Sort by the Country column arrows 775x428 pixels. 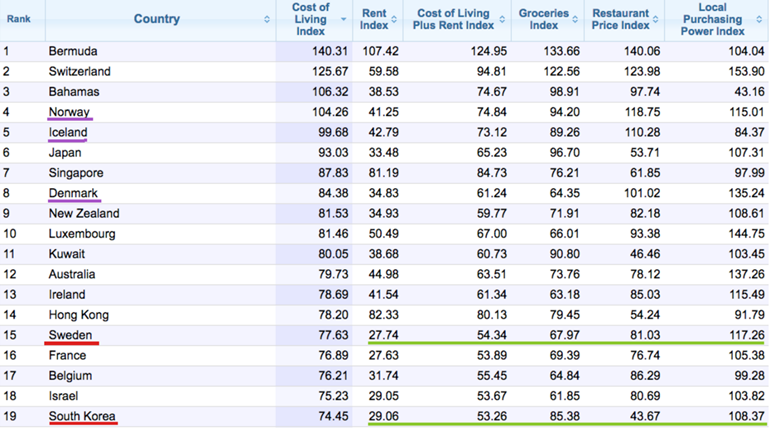(267, 19)
